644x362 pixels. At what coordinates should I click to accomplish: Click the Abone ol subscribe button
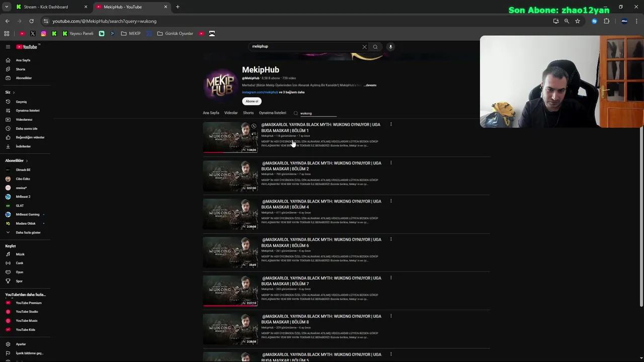tap(252, 101)
